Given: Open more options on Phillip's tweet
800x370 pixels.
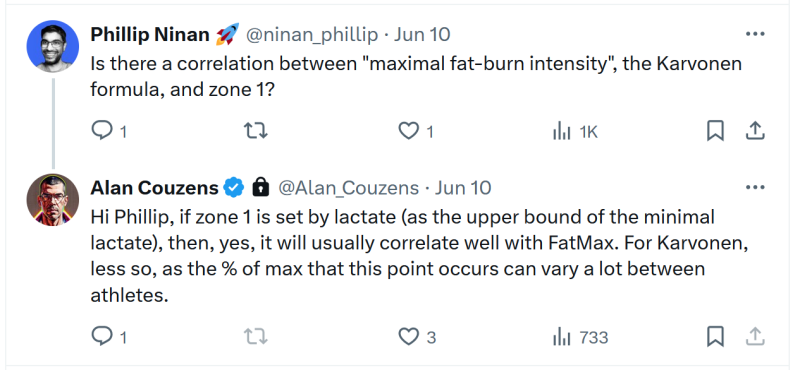Looking at the screenshot, I should point(755,34).
